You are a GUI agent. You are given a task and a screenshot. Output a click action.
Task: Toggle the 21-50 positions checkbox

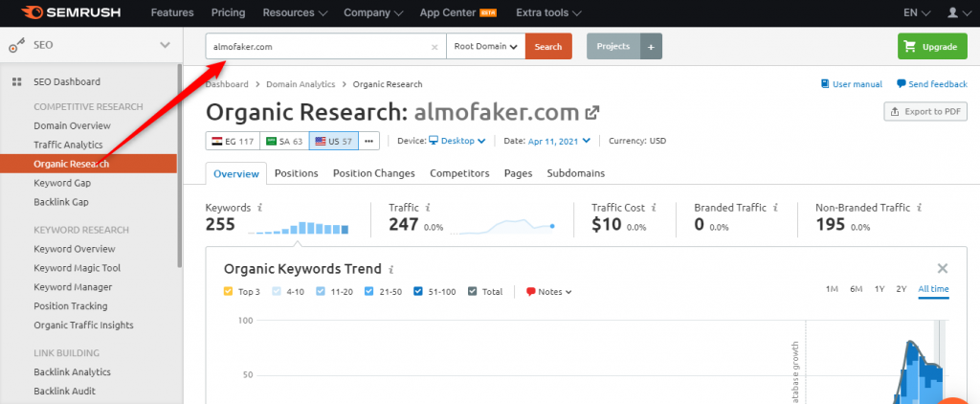pyautogui.click(x=368, y=291)
